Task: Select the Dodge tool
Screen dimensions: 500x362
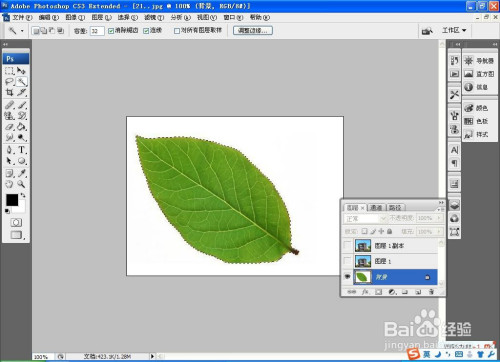Action: pos(21,137)
